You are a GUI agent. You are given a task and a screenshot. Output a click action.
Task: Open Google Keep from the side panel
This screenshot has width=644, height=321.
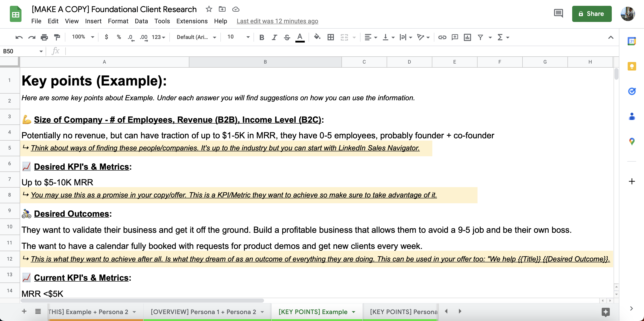(x=632, y=66)
